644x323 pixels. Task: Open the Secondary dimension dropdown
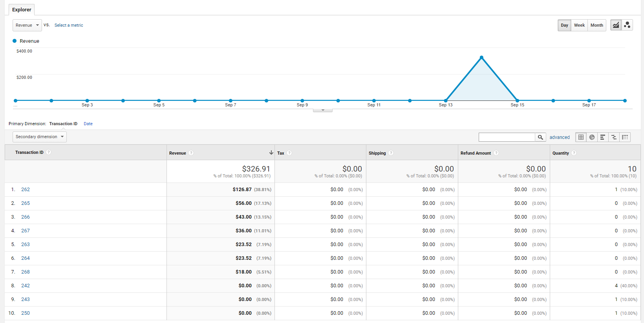click(x=40, y=137)
